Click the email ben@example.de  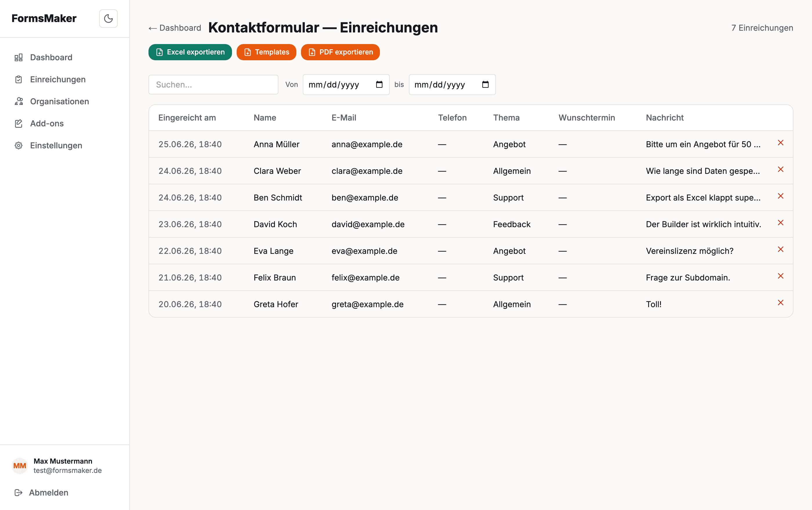coord(365,197)
